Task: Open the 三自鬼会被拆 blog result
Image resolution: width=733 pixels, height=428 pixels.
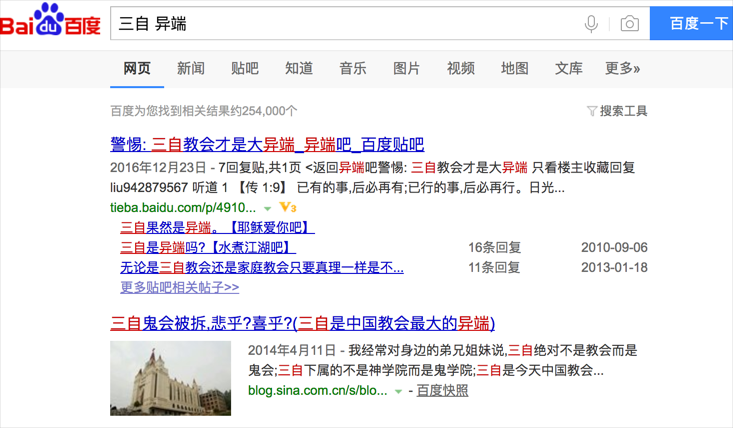Action: [302, 323]
